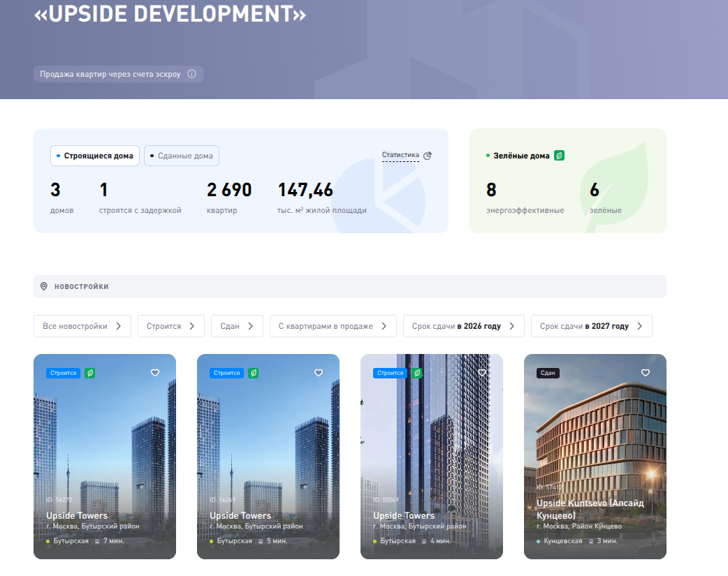Click the green leaf badge on card ID 56270
This screenshot has height=576, width=728.
[89, 373]
